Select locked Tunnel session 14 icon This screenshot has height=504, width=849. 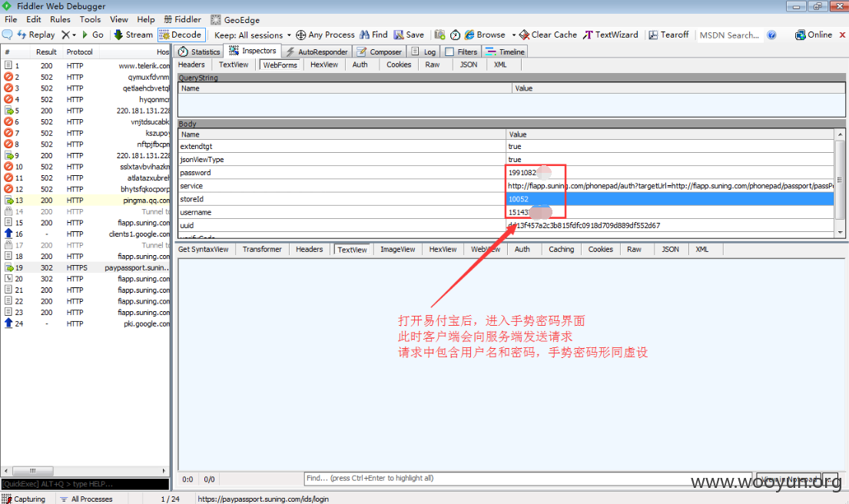8,211
